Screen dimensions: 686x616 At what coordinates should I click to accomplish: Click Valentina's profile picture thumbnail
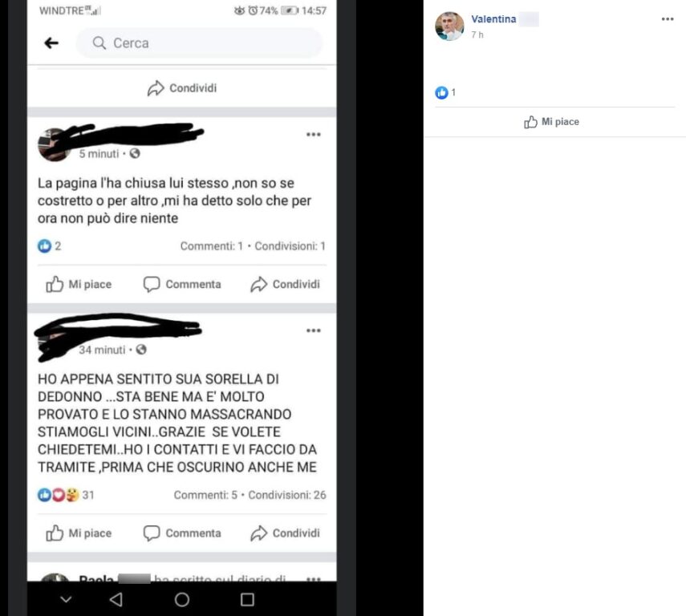pyautogui.click(x=449, y=26)
